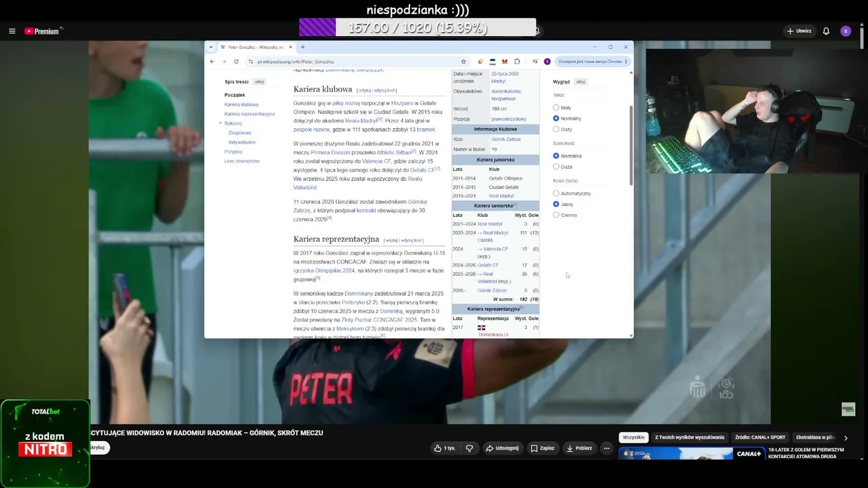
Task: Open the Złoty Puchar CONCACAF 2025 link
Action: coord(379,320)
